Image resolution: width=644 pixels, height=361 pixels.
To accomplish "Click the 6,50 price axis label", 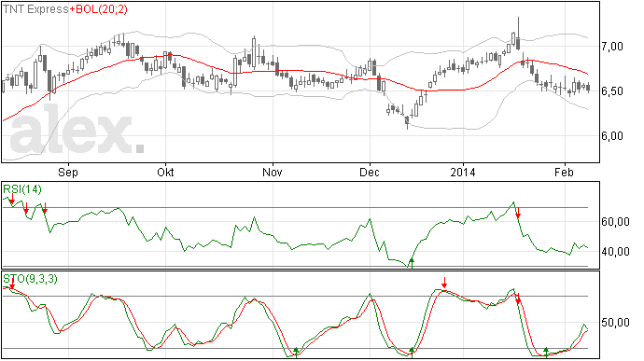I will 612,91.
